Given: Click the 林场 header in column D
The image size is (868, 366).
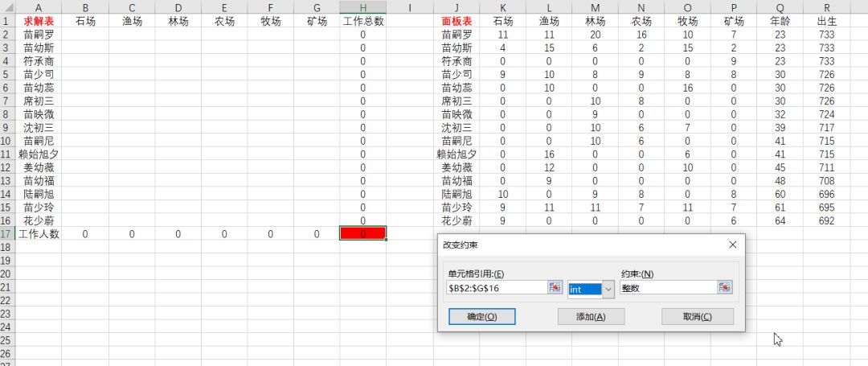Looking at the screenshot, I should point(178,21).
